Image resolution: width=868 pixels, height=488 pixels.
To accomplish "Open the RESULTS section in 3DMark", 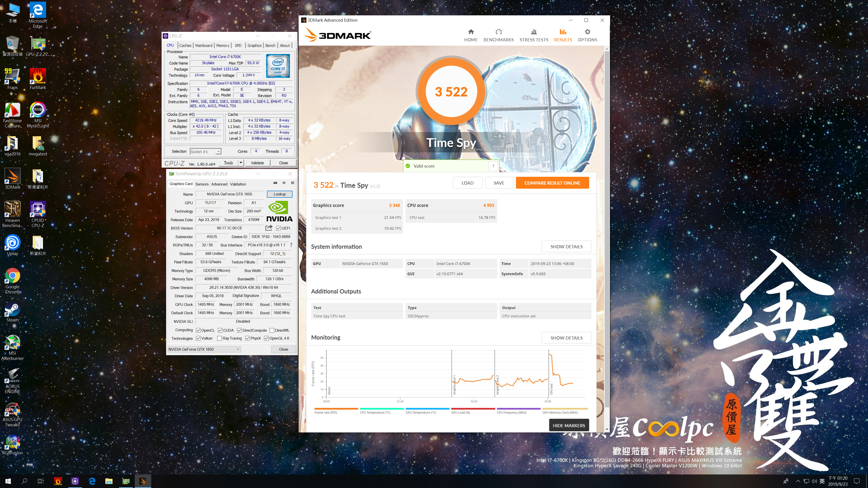I will click(x=563, y=35).
